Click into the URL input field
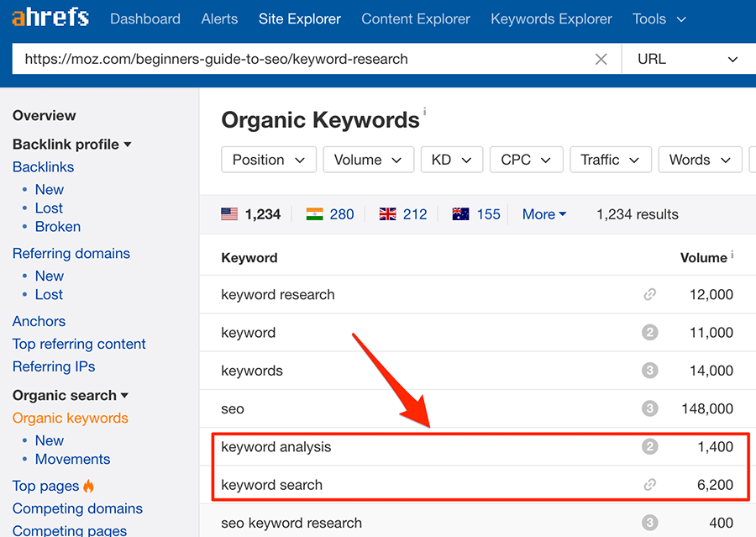The image size is (756, 537). pos(302,60)
